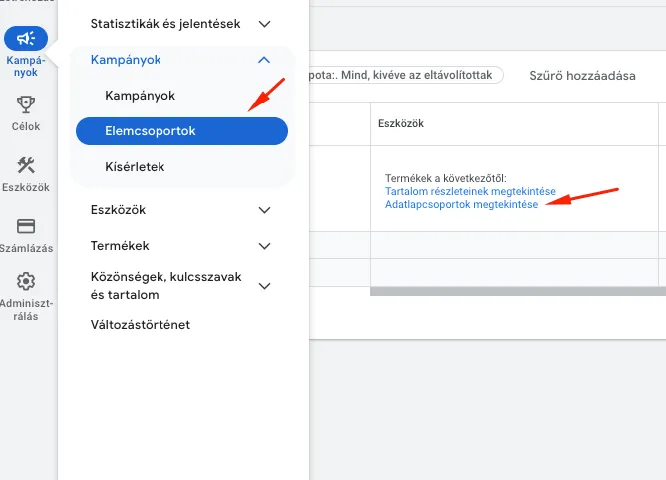This screenshot has width=666, height=480.
Task: Open Változástörténet page
Action: (x=140, y=325)
